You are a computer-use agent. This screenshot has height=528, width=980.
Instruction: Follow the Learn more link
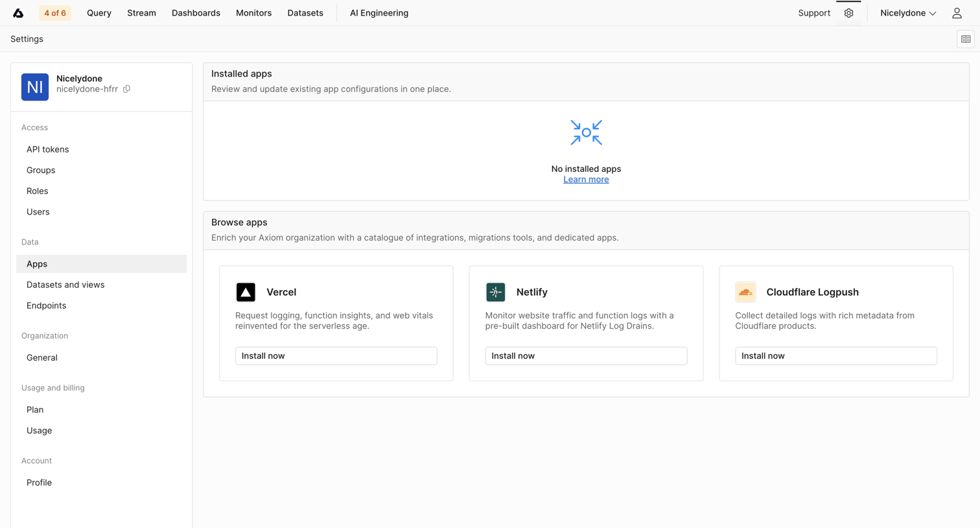(x=586, y=180)
